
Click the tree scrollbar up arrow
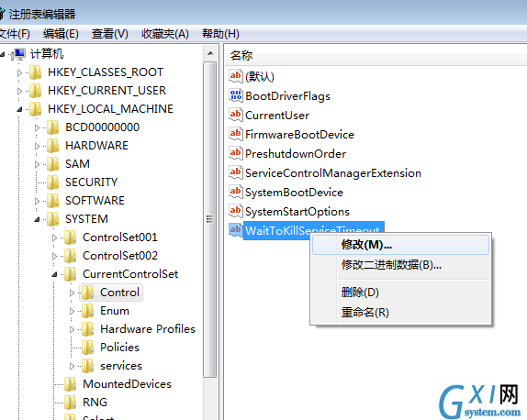pos(211,53)
